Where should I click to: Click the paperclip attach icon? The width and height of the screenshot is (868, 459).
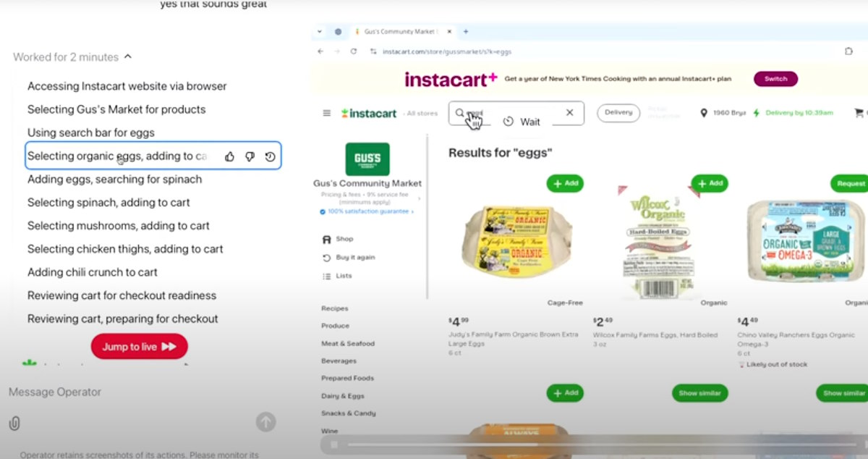14,424
